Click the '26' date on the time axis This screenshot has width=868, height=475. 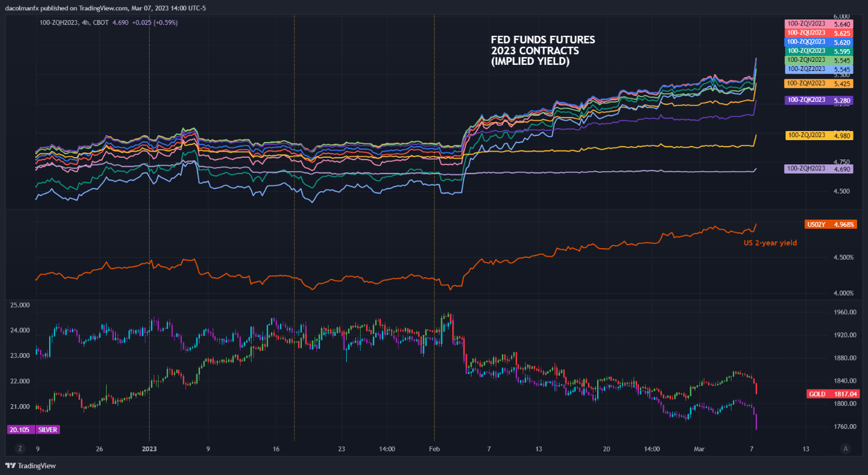(x=100, y=449)
